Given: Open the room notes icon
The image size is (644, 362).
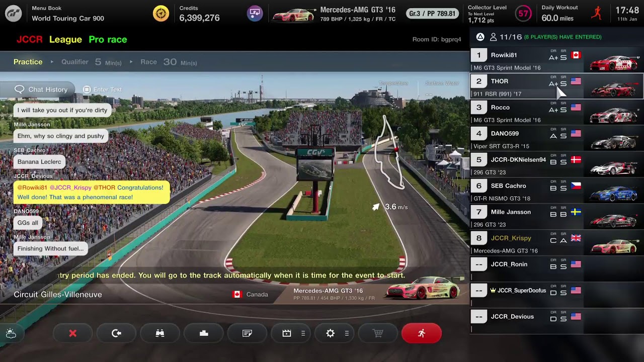Looking at the screenshot, I should click(247, 333).
